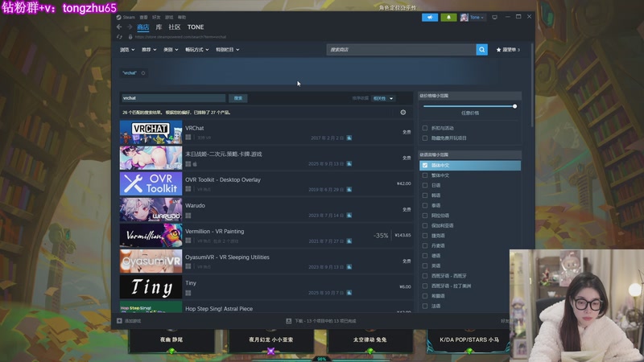Screen dimensions: 644x362
Task: Click the blue magnifier store search button
Action: coord(481,50)
